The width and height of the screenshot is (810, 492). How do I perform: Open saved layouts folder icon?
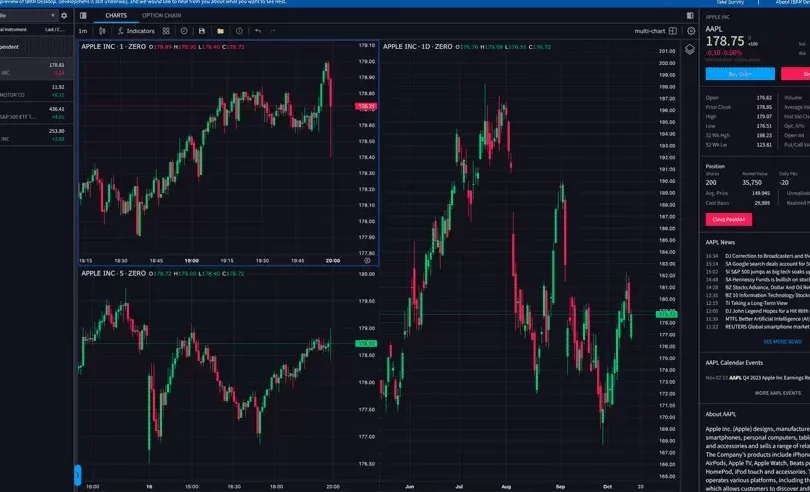pyautogui.click(x=221, y=31)
